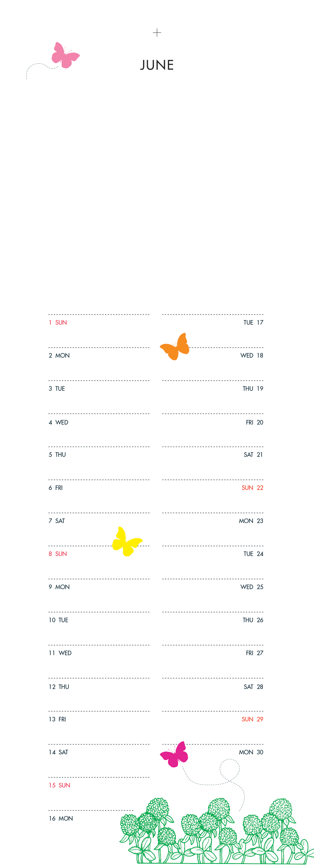Click the MON 30 date label
Viewport: 314px width, 868px height.
tap(251, 752)
